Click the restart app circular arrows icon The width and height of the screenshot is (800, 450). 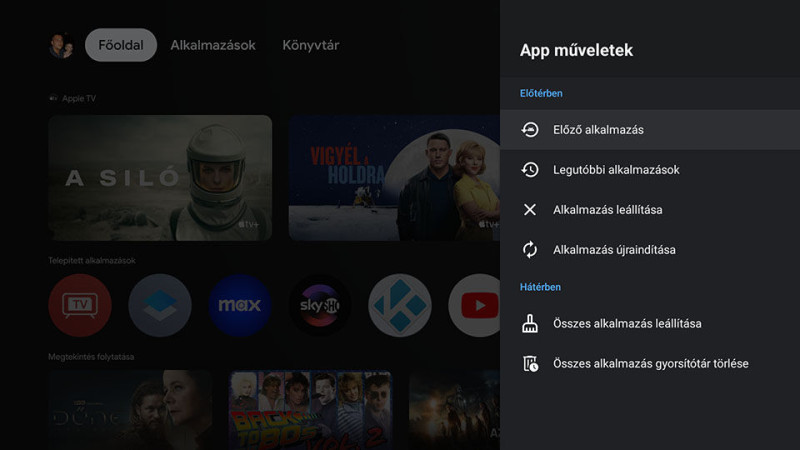click(530, 249)
